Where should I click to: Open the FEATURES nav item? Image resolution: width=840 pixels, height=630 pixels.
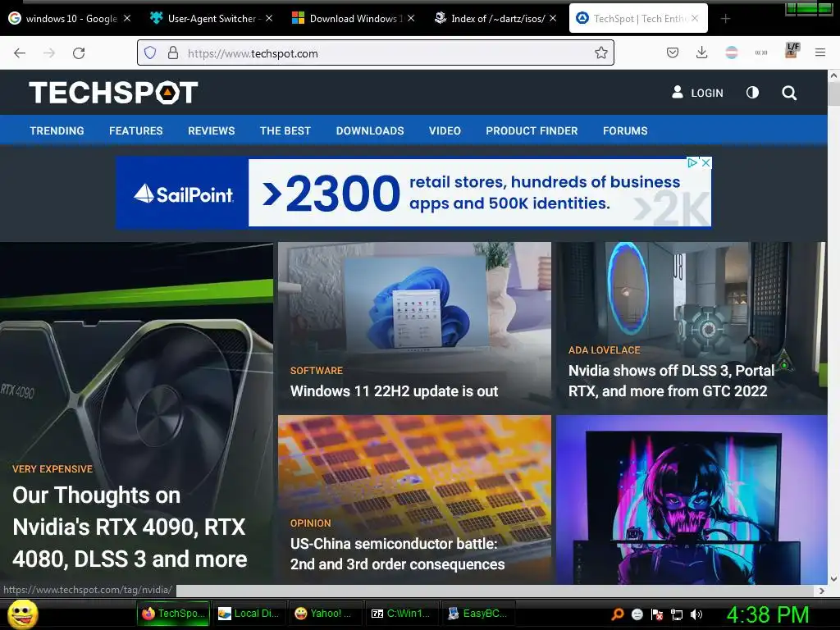(136, 130)
